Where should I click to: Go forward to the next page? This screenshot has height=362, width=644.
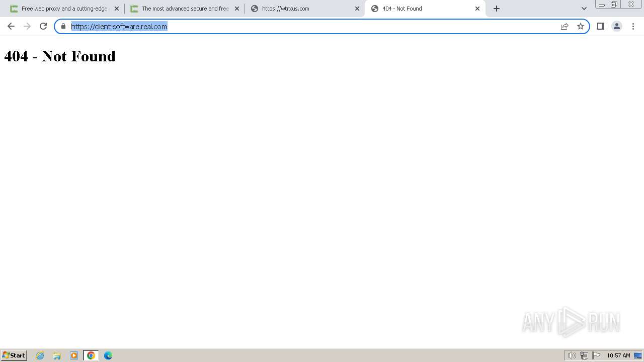[x=27, y=26]
